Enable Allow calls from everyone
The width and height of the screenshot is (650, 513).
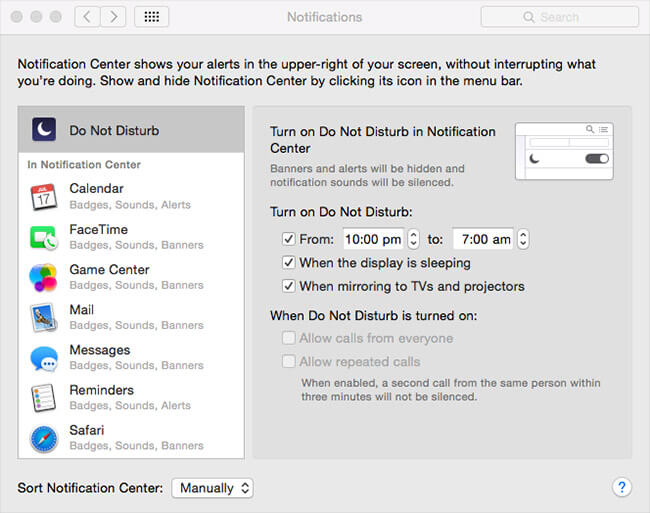point(288,338)
